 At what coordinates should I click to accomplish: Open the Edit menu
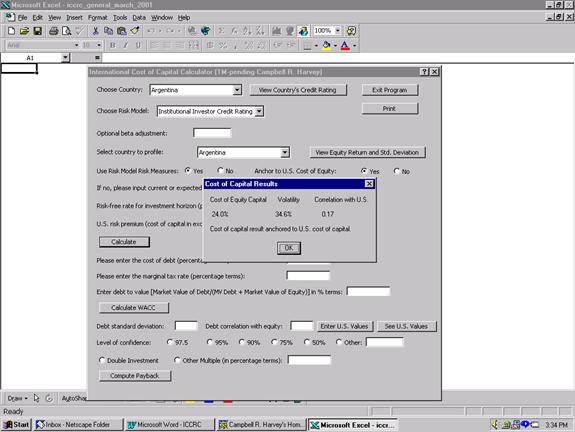pos(37,18)
